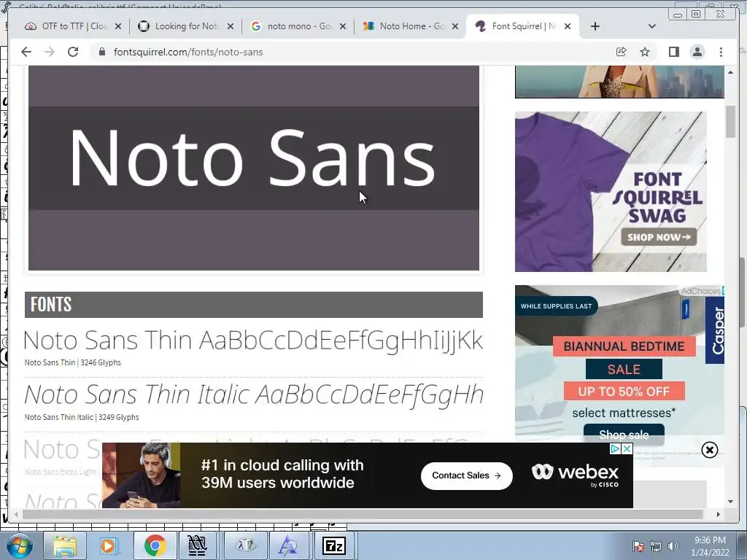Open Windows Media Player from the taskbar
This screenshot has width=747, height=560.
(x=108, y=545)
